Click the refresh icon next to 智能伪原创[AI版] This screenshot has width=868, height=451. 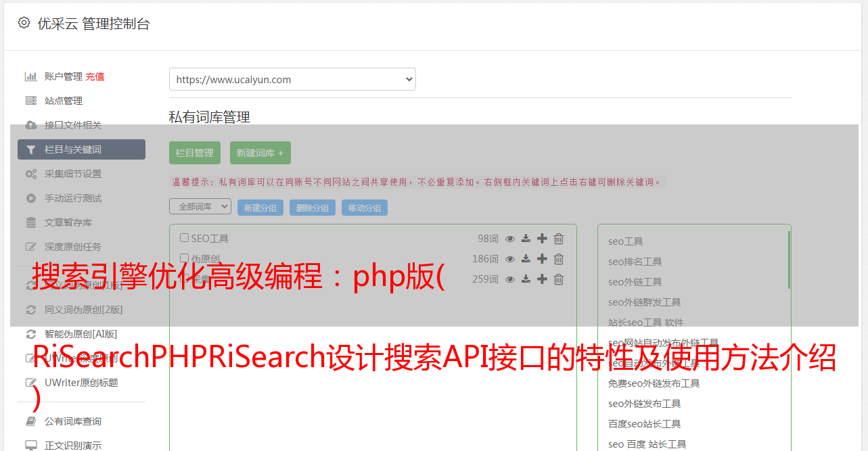click(31, 334)
